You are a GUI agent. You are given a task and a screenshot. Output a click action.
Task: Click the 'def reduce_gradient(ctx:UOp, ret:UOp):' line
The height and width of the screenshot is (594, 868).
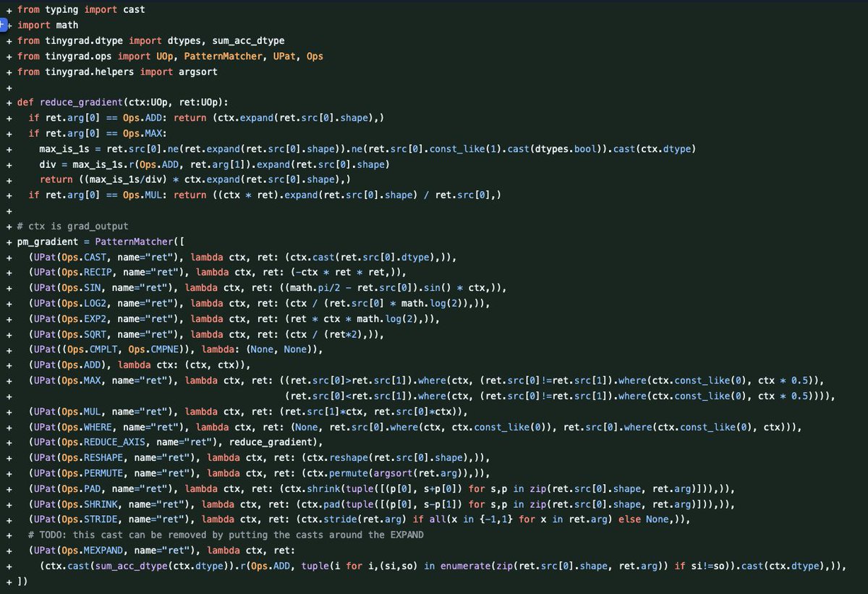point(123,102)
